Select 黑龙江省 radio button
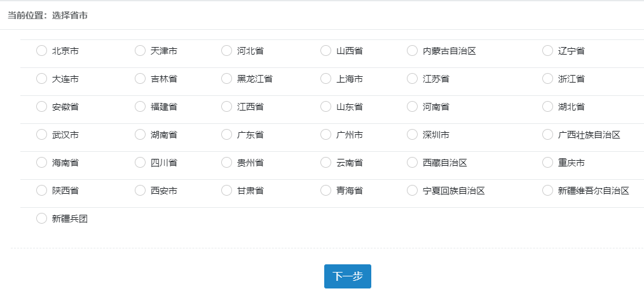The height and width of the screenshot is (298, 644). (x=227, y=79)
